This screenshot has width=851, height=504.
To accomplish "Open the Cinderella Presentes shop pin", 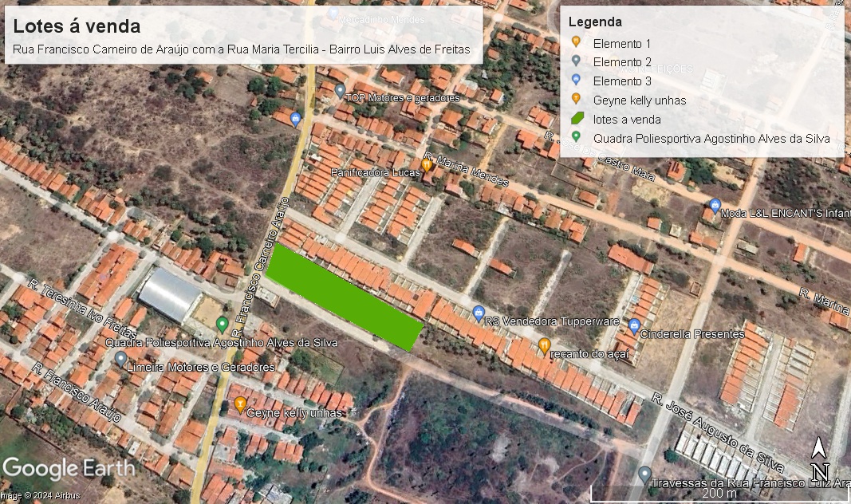I will tap(634, 327).
